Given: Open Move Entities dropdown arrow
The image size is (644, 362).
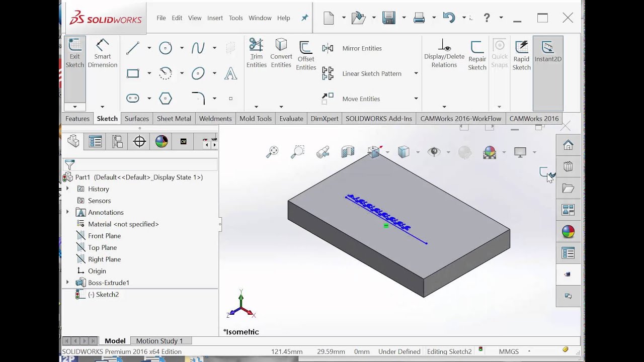Looking at the screenshot, I should pos(416,99).
